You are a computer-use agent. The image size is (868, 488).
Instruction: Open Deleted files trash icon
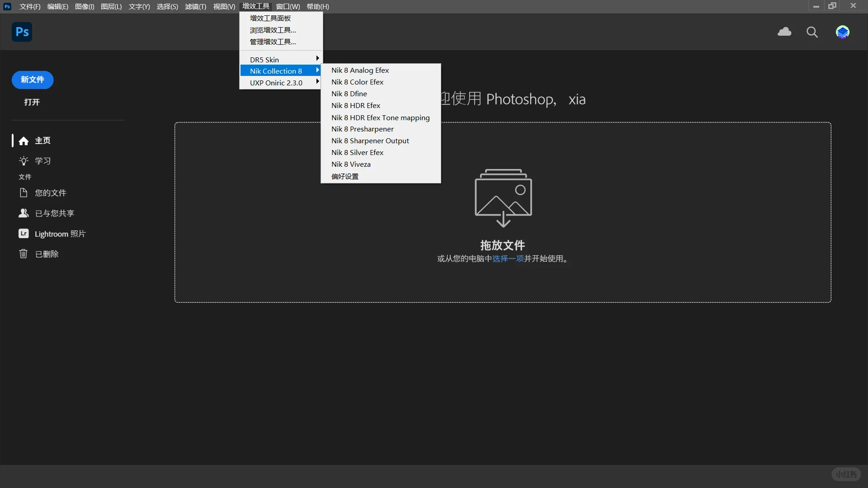24,254
